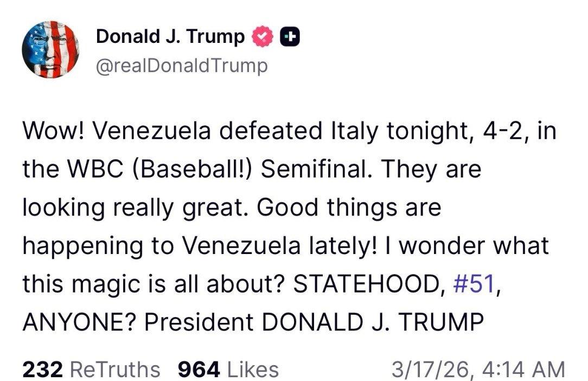Click "President DONALD J. TRUMP" signature text
The height and width of the screenshot is (381, 588).
coord(314,322)
